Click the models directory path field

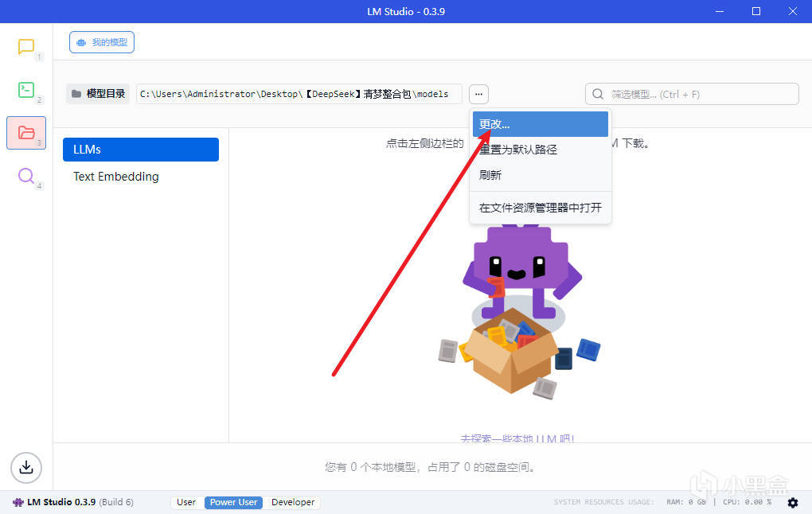[299, 94]
